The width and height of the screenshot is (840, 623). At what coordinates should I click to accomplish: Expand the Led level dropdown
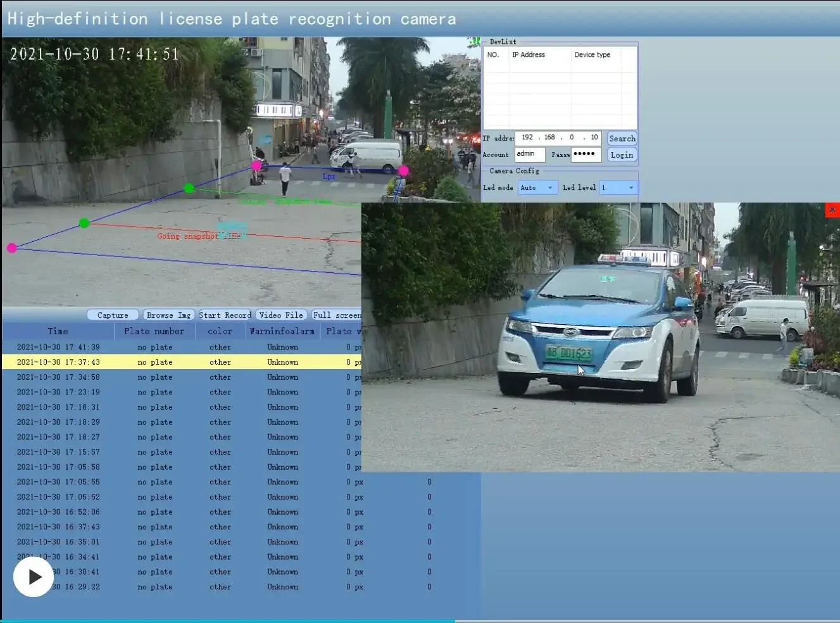click(x=618, y=187)
